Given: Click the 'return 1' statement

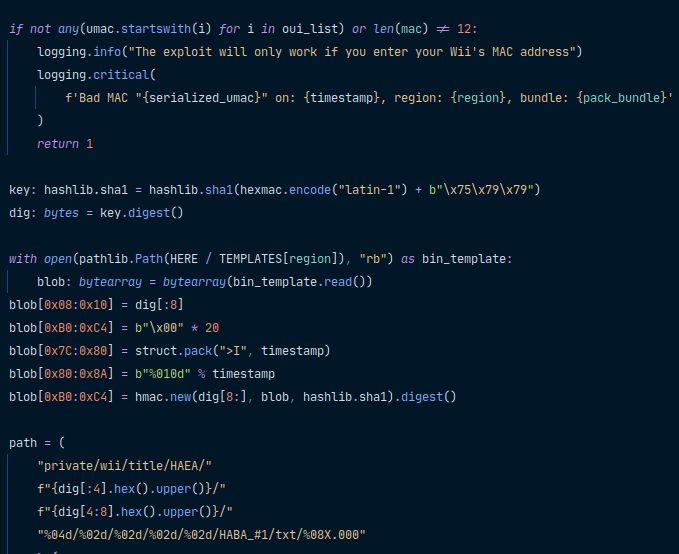Looking at the screenshot, I should 65,144.
